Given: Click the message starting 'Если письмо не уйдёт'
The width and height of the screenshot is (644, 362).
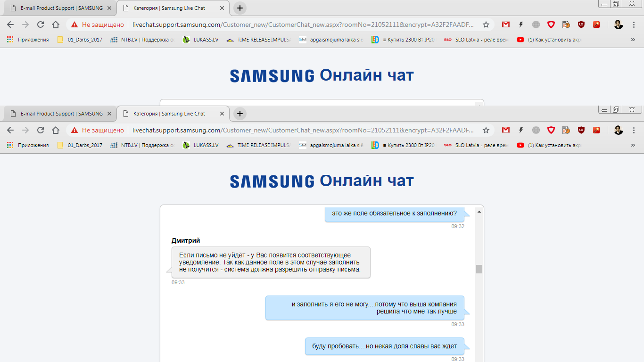Looking at the screenshot, I should point(271,262).
